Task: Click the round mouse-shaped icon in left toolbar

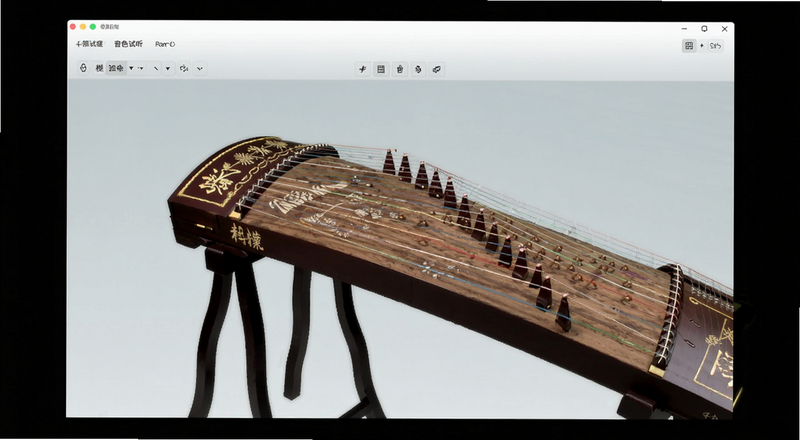Action: pyautogui.click(x=83, y=68)
